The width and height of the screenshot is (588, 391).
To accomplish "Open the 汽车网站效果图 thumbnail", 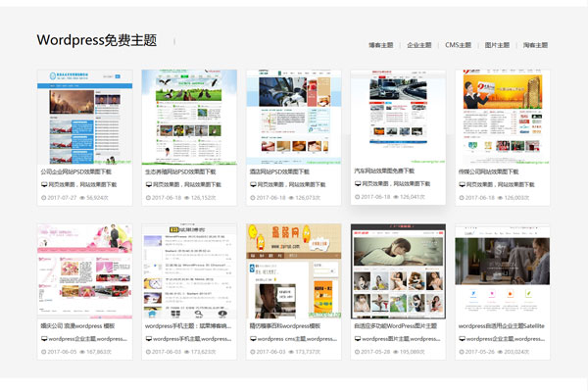I will click(398, 117).
